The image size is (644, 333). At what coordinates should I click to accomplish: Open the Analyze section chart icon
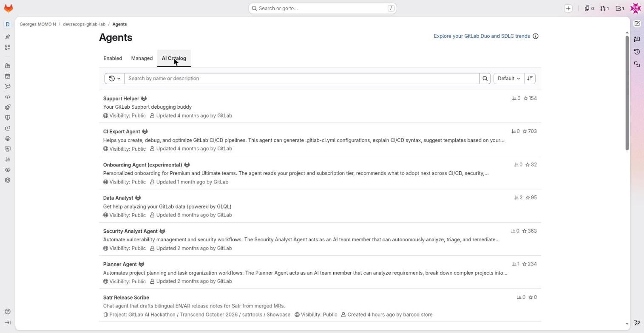(x=8, y=159)
